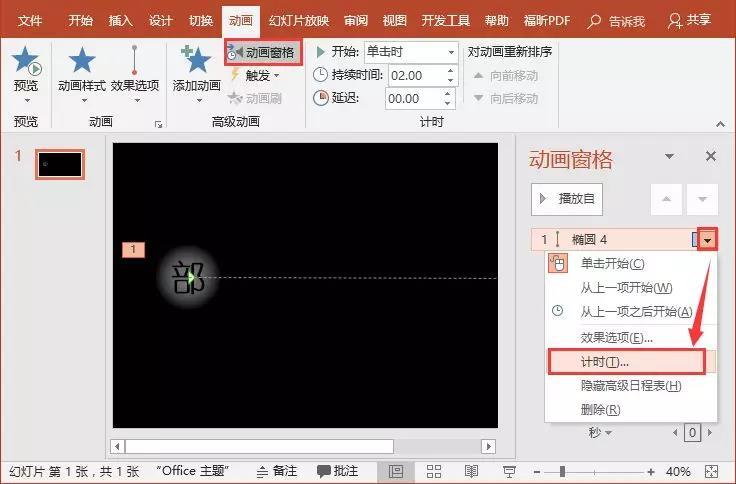The width and height of the screenshot is (736, 484).
Task: Click the Share (共享) button
Action: [690, 20]
